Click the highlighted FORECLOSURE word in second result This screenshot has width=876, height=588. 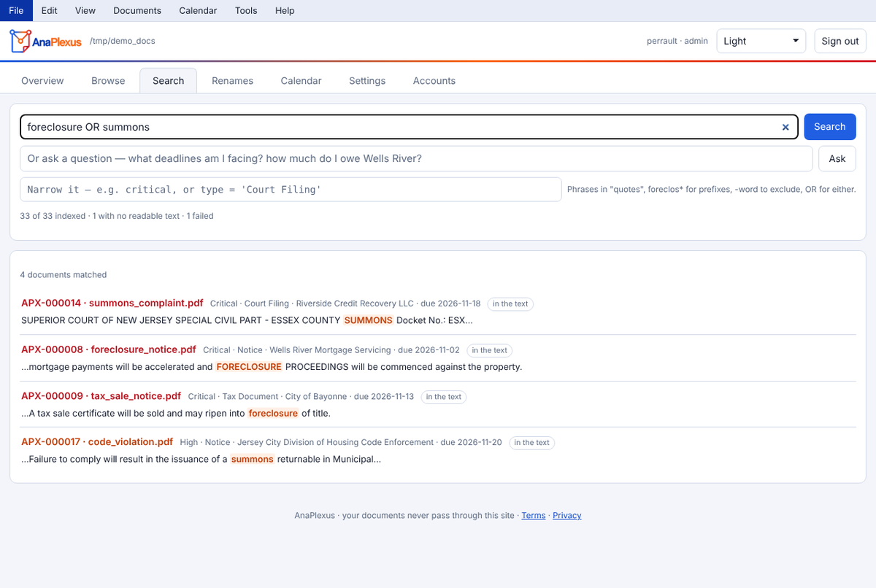[249, 367]
